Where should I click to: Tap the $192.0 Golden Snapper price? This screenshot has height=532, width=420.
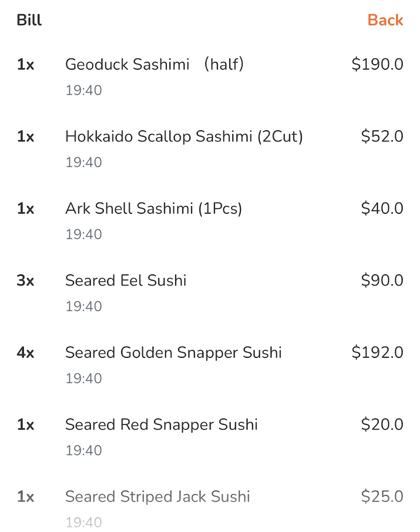pyautogui.click(x=377, y=353)
